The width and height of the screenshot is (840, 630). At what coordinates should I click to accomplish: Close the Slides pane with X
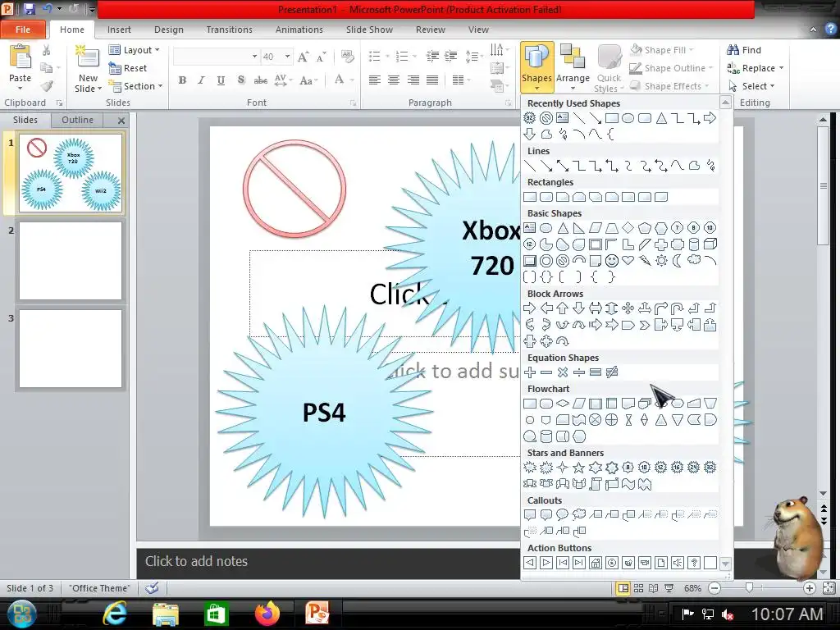(x=121, y=121)
